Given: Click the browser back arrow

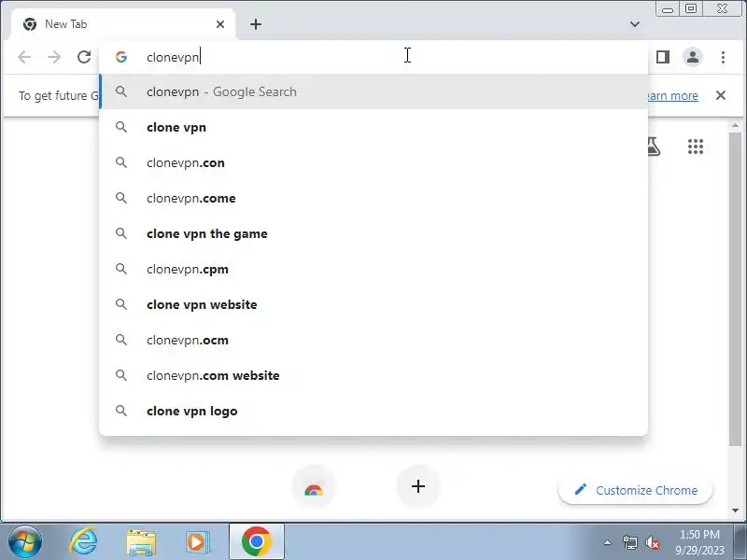Looking at the screenshot, I should (x=24, y=57).
